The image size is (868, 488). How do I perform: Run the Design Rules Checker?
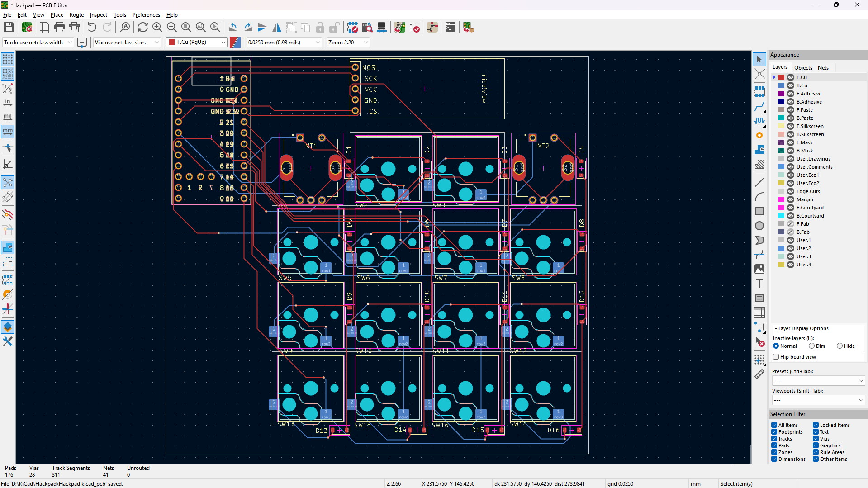click(414, 27)
